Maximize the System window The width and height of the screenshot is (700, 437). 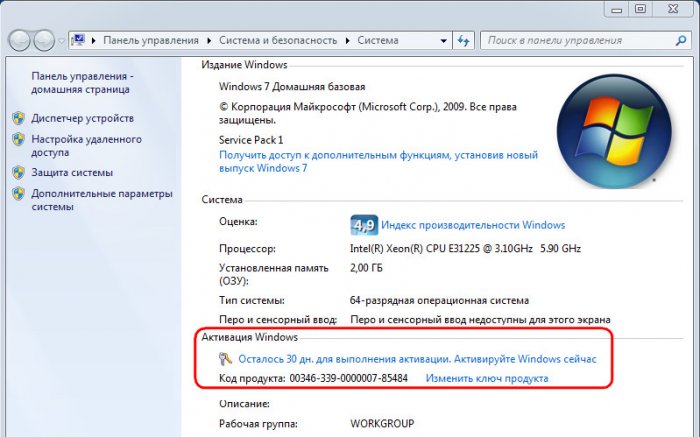pyautogui.click(x=640, y=9)
